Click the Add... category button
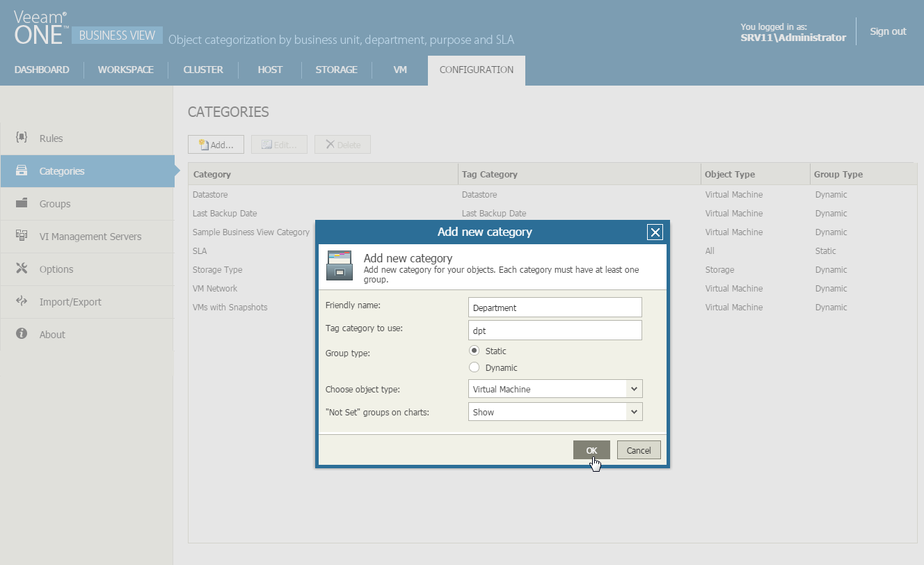Image resolution: width=924 pixels, height=565 pixels. tap(216, 145)
